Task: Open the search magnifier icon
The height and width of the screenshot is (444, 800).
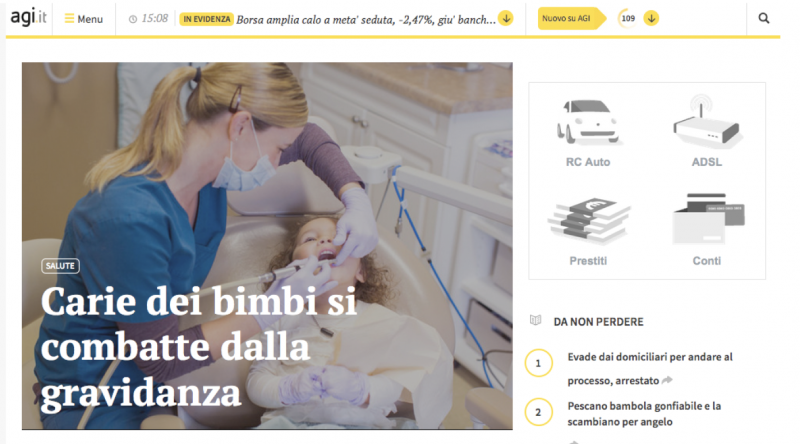Action: coord(763,18)
